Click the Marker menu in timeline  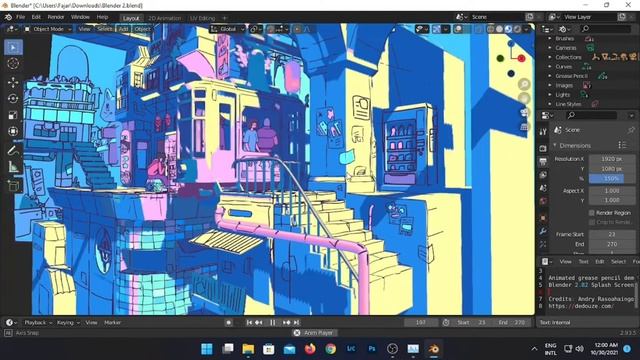click(112, 322)
